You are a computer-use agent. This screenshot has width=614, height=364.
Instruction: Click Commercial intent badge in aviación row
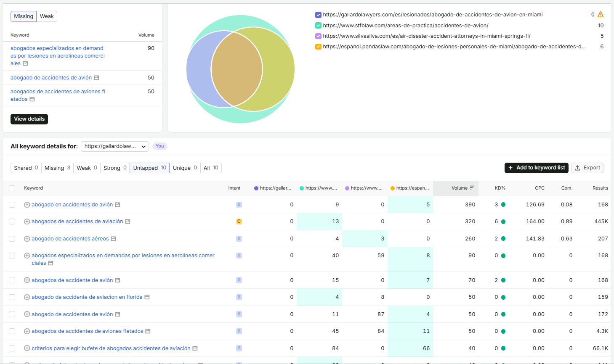tap(239, 222)
